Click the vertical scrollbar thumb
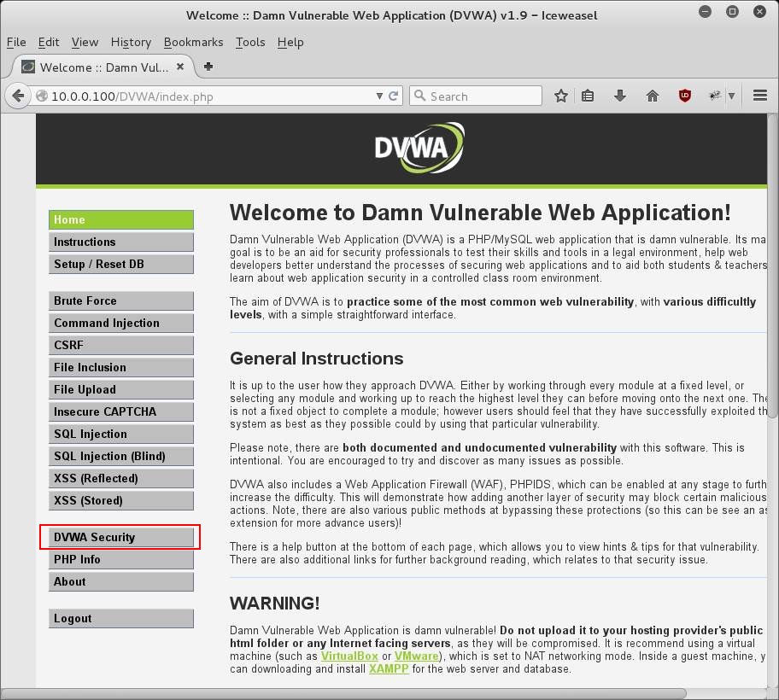Image resolution: width=779 pixels, height=700 pixels. [772, 266]
